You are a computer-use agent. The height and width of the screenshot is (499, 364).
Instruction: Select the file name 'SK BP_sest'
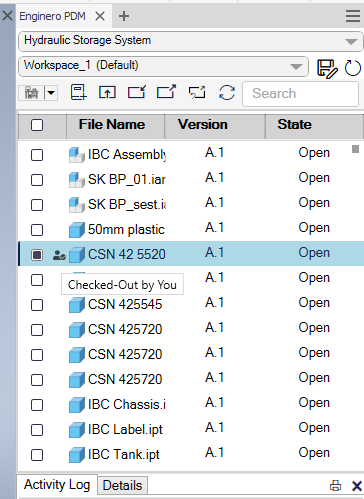(x=127, y=205)
